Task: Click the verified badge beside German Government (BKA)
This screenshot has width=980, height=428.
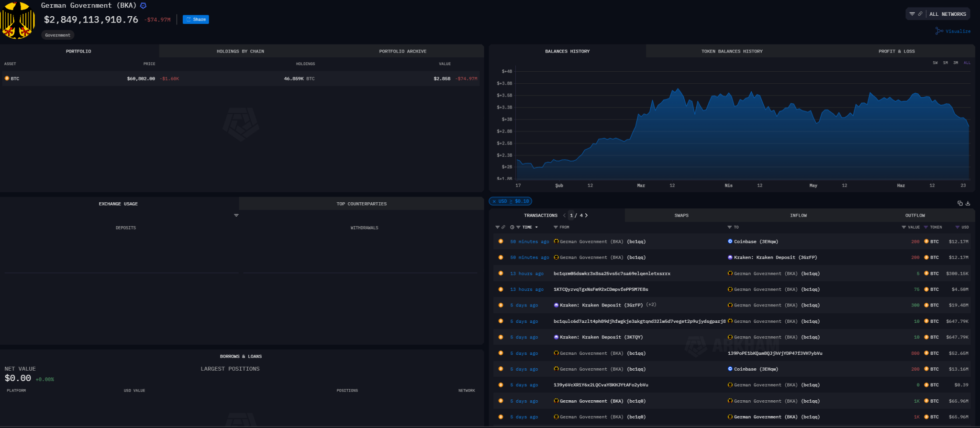Action: point(143,6)
